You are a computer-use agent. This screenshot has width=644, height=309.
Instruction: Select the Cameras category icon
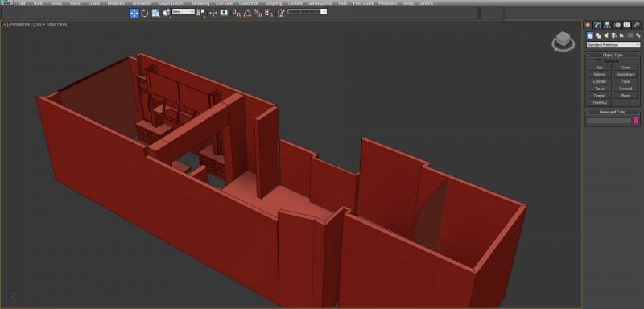click(x=614, y=35)
